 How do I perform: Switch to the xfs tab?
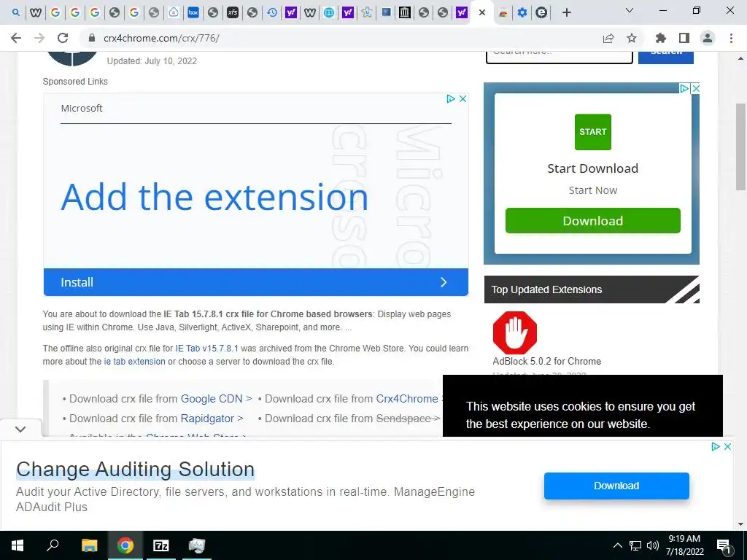coord(233,12)
